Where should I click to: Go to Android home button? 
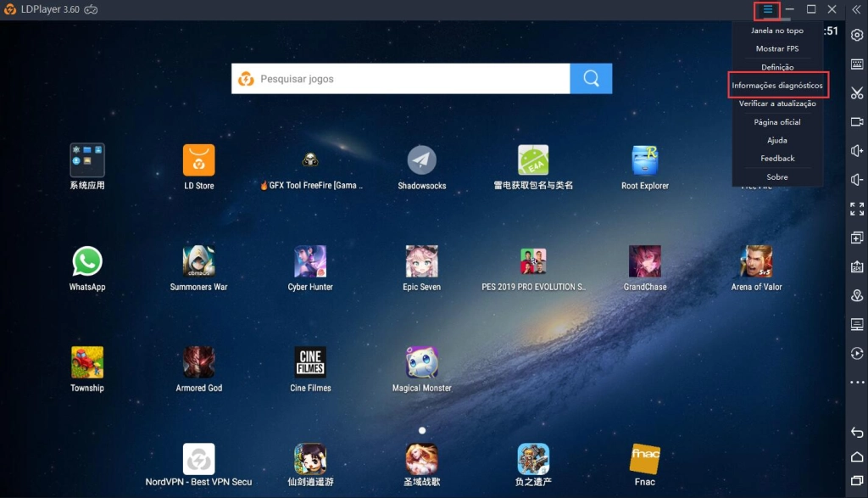pyautogui.click(x=857, y=457)
